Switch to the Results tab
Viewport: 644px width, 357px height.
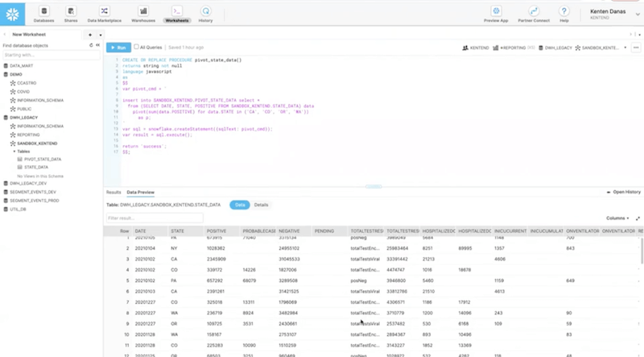coord(114,193)
